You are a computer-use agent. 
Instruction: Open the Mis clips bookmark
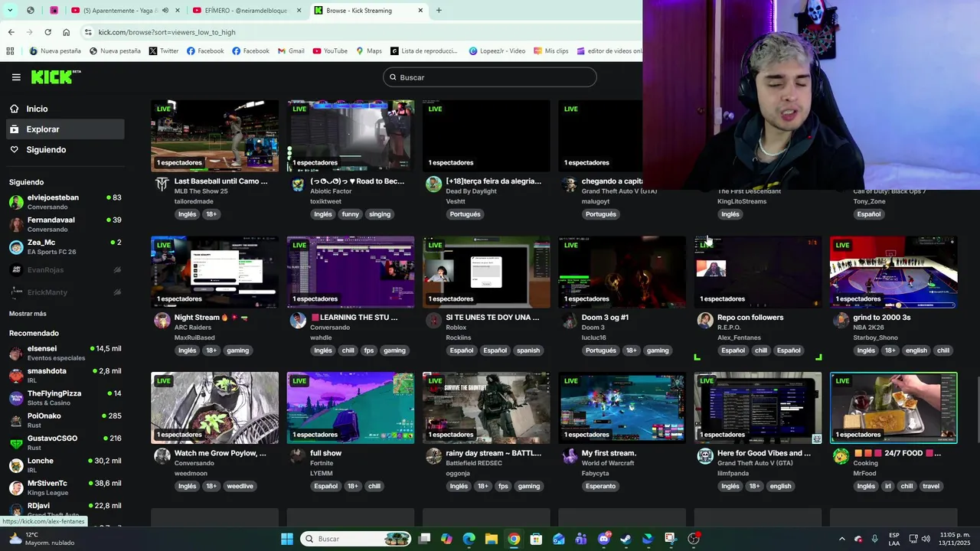pyautogui.click(x=550, y=51)
